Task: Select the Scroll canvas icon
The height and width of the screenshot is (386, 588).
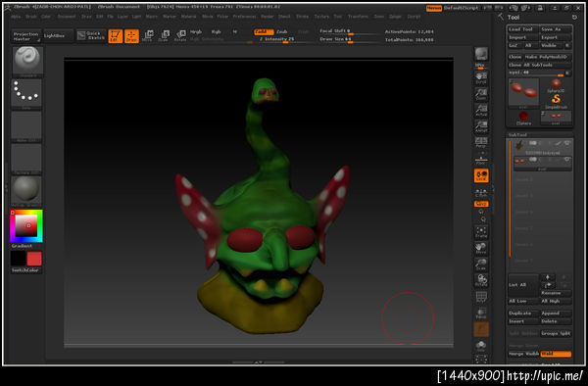Action: point(481,77)
